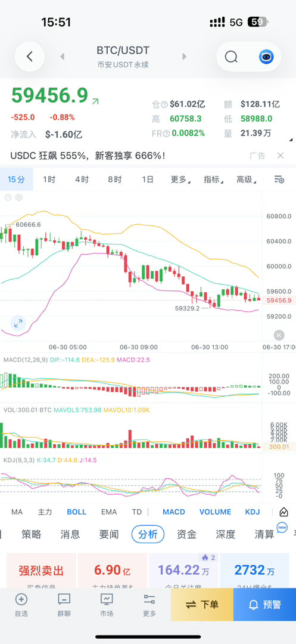Image resolution: width=296 pixels, height=644 pixels.
Task: Expand stats with corner triangle
Action: pyautogui.click(x=291, y=140)
